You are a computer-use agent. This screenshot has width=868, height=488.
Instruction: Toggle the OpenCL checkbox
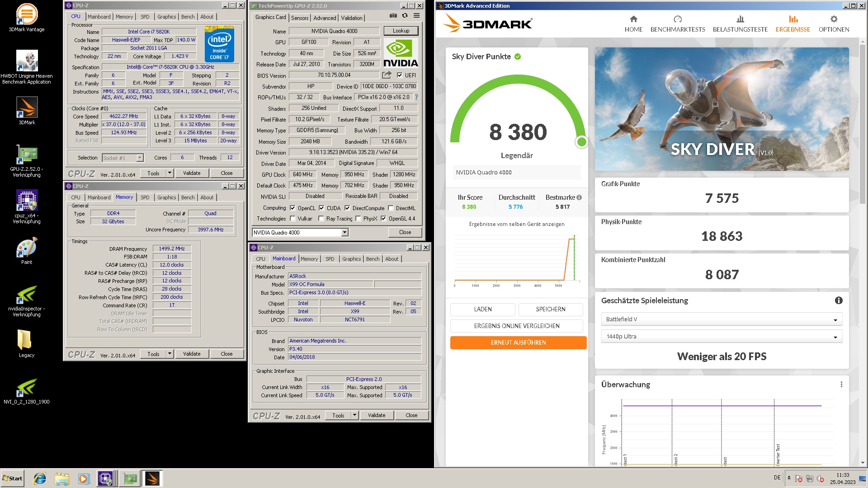pyautogui.click(x=292, y=208)
